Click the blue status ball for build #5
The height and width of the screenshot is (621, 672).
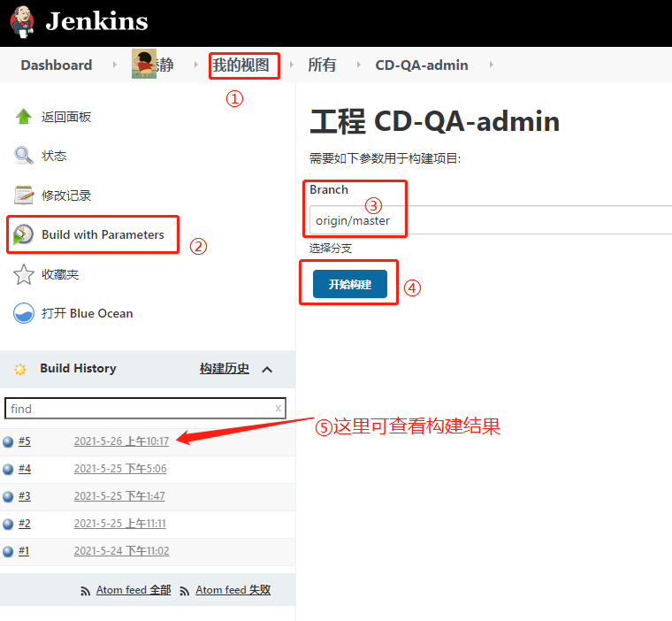[x=8, y=441]
